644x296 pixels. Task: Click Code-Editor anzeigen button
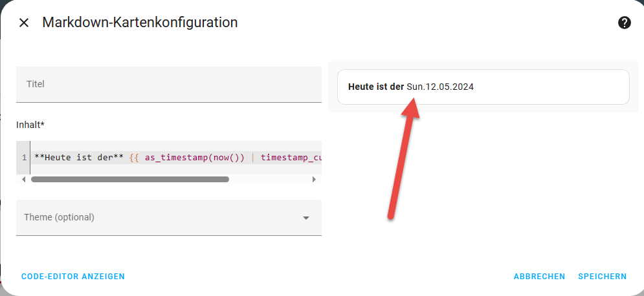73,277
